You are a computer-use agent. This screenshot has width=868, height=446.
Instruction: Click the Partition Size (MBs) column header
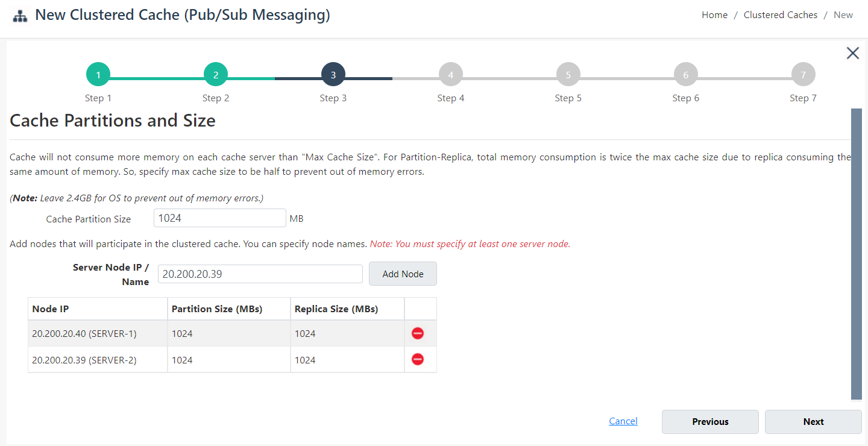229,309
